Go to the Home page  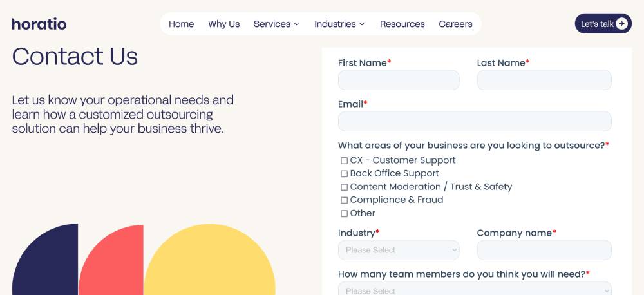(x=181, y=24)
